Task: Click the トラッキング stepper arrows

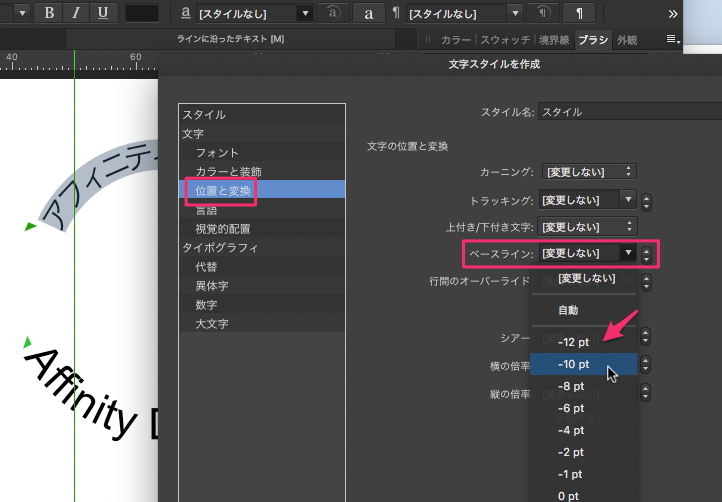Action: click(647, 200)
